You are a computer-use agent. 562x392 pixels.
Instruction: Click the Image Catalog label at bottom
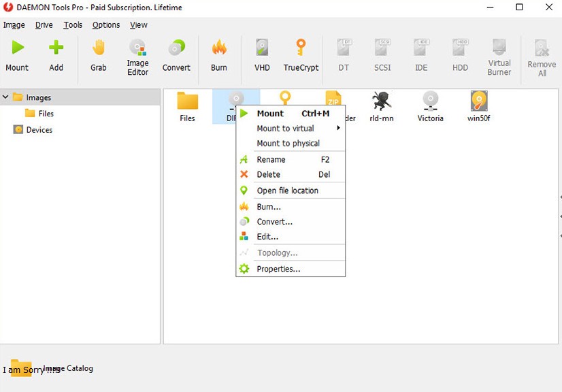tap(68, 368)
